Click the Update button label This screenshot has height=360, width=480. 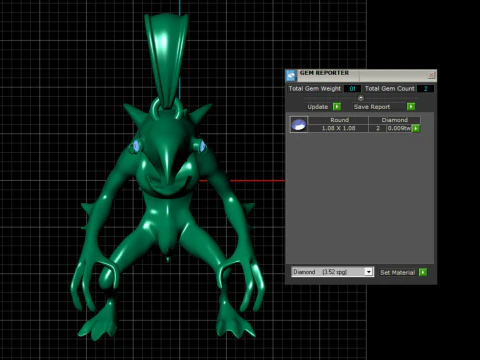coord(318,107)
